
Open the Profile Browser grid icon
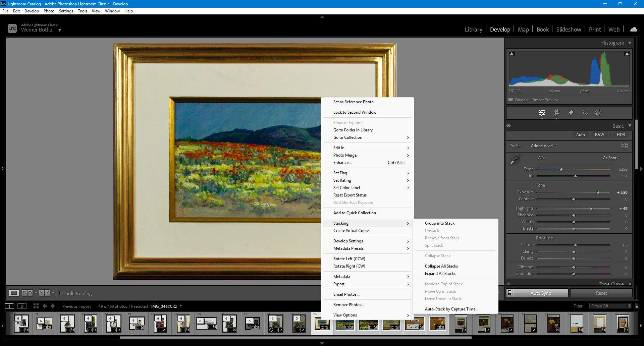(625, 146)
